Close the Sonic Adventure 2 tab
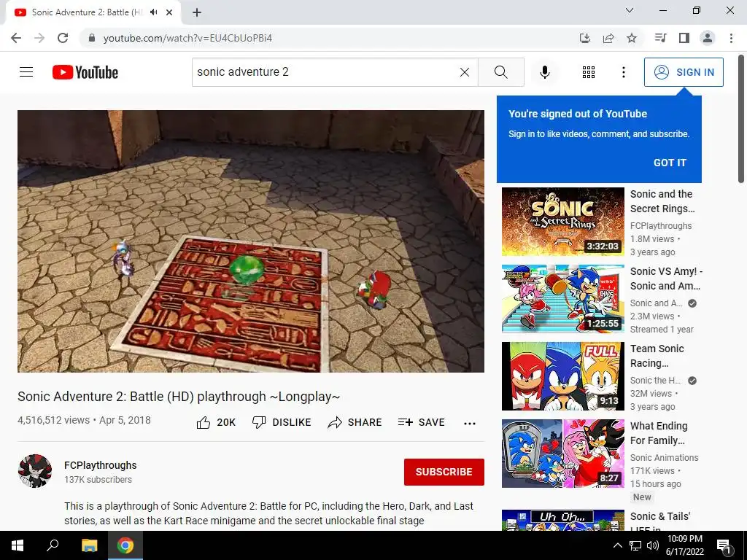This screenshot has height=560, width=747. tap(169, 12)
